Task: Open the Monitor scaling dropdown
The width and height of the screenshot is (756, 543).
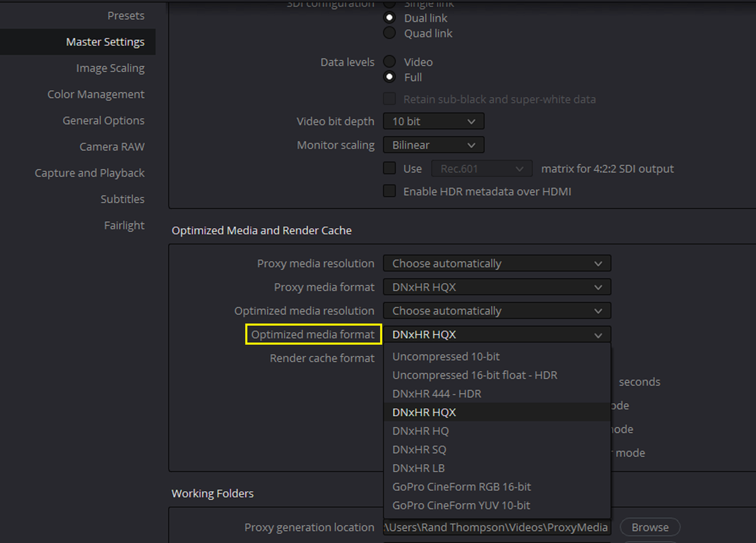Action: tap(434, 145)
